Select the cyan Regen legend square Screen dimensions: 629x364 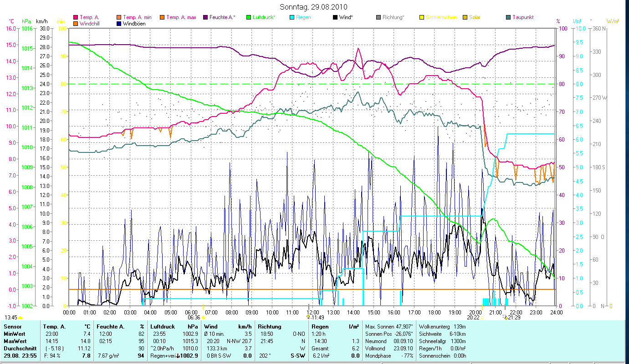click(292, 18)
